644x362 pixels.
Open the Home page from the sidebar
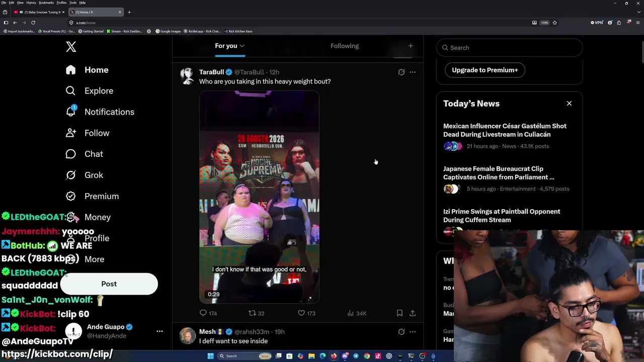[87, 70]
